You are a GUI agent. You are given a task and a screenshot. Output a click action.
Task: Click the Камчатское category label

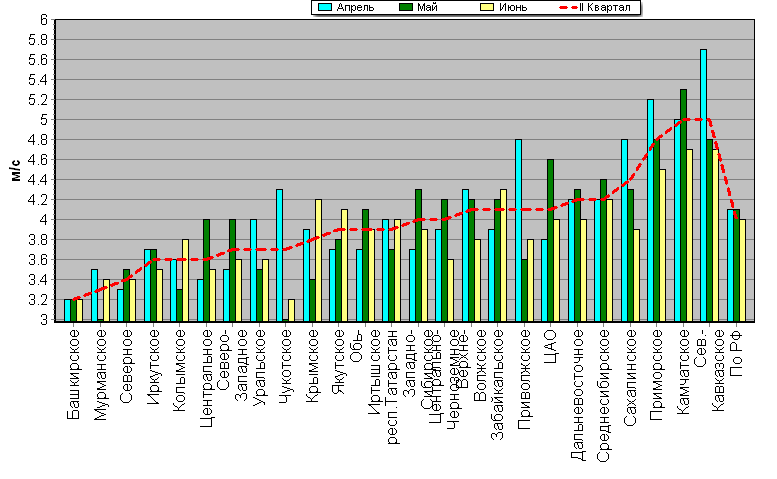click(683, 372)
